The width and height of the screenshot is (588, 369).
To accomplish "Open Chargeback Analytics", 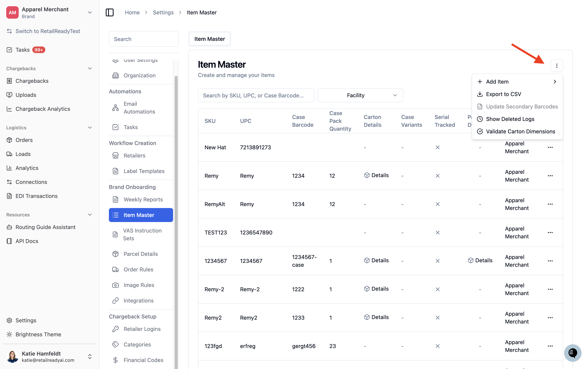I will click(x=43, y=109).
